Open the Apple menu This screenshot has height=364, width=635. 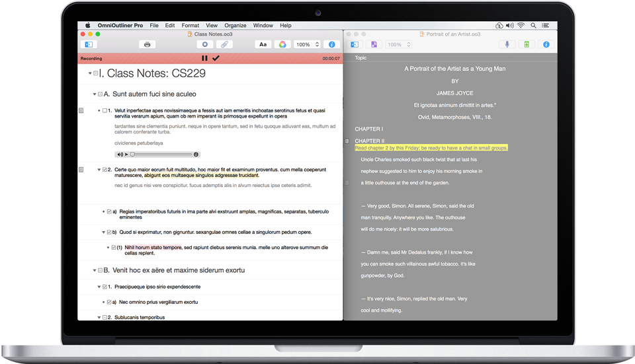[87, 25]
